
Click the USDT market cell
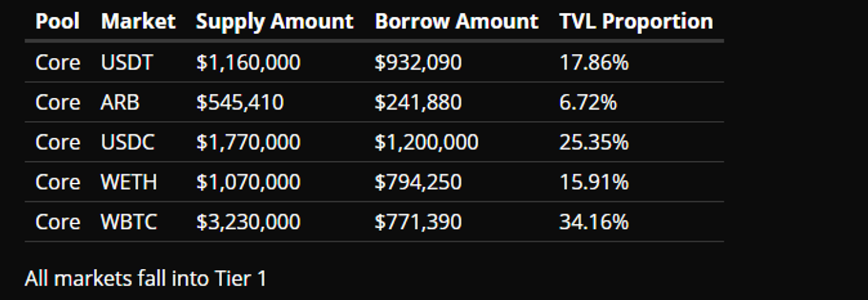pyautogui.click(x=127, y=62)
